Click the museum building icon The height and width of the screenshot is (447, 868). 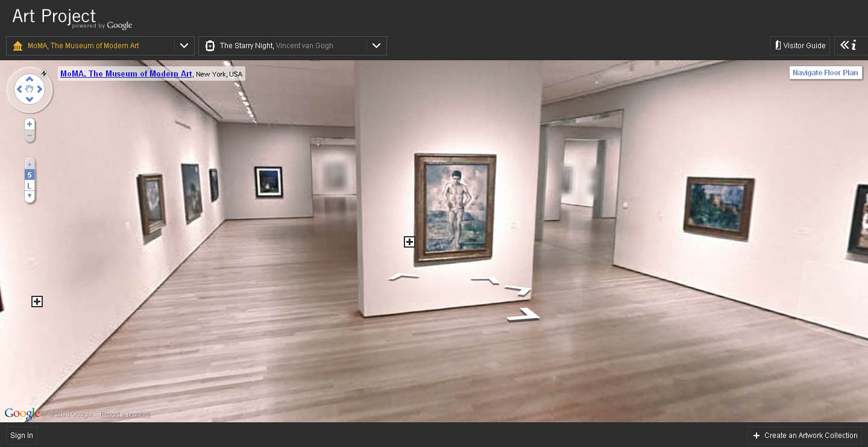17,46
